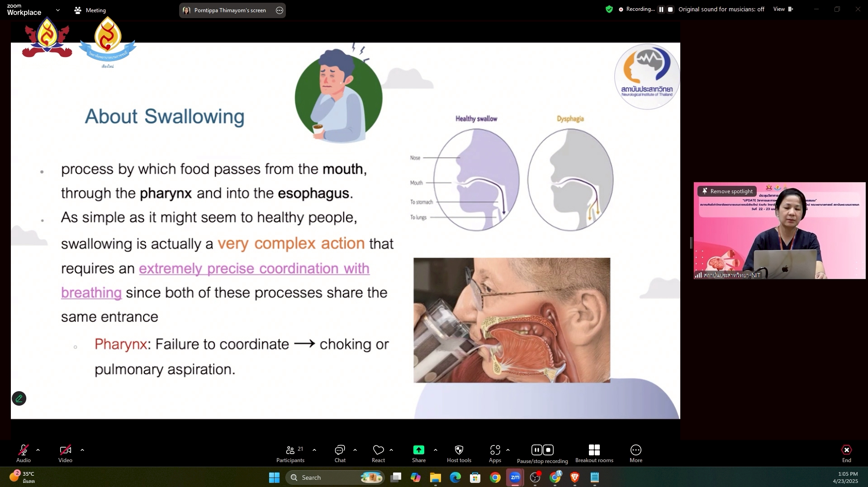Open Microsoft Store from the taskbar
The width and height of the screenshot is (868, 487).
pyautogui.click(x=475, y=478)
